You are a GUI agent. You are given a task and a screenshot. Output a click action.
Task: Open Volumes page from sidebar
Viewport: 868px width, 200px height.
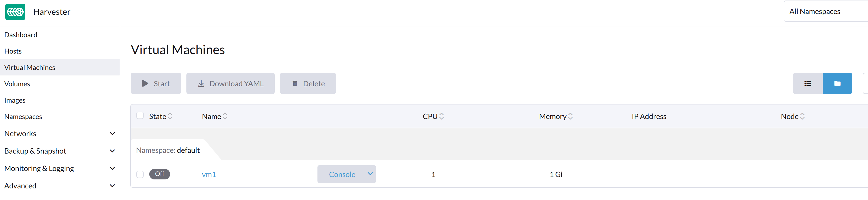pyautogui.click(x=17, y=84)
